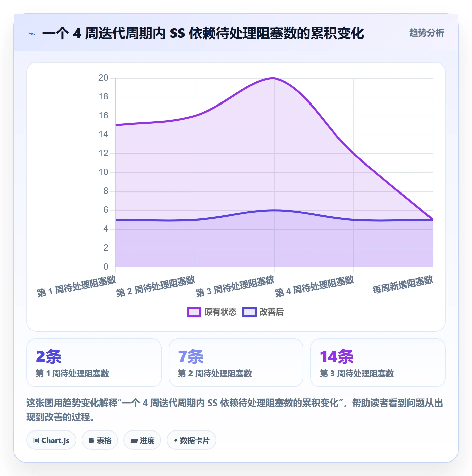Select the 数据卡片 tag chip
This screenshot has height=476, width=472.
pyautogui.click(x=191, y=440)
